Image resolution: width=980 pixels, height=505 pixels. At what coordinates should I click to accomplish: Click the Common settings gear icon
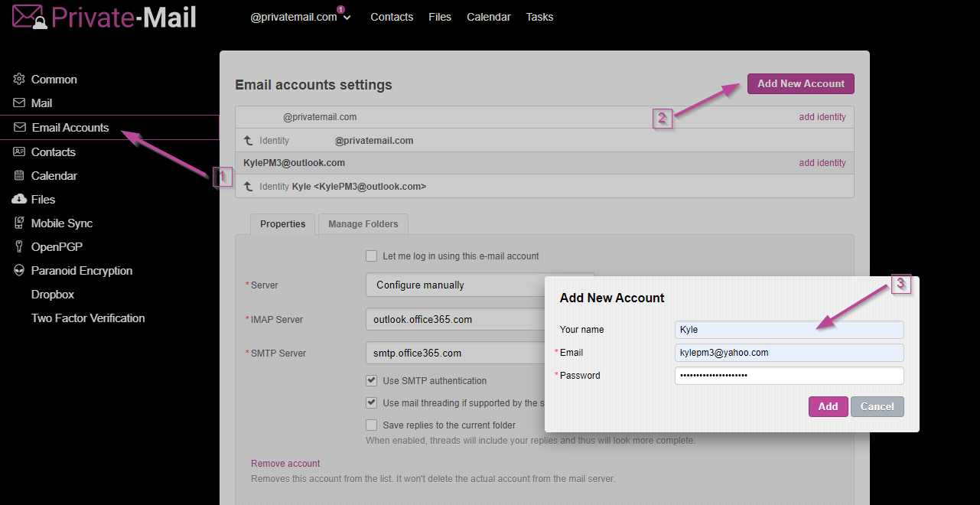pos(19,80)
